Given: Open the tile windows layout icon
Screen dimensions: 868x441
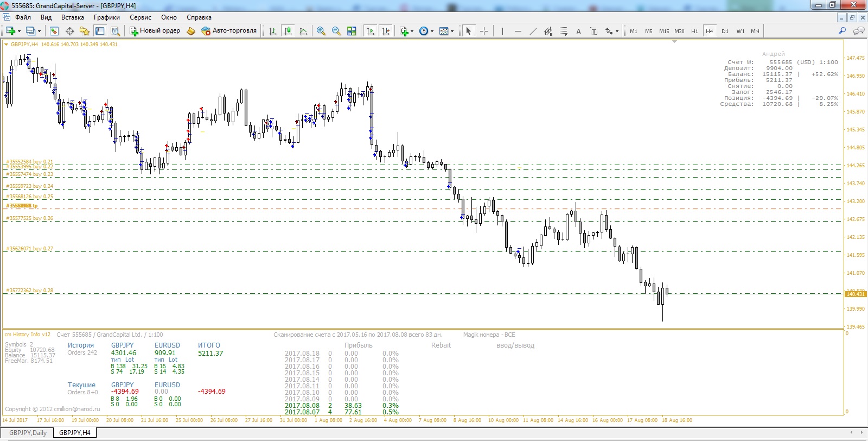Looking at the screenshot, I should (x=352, y=31).
